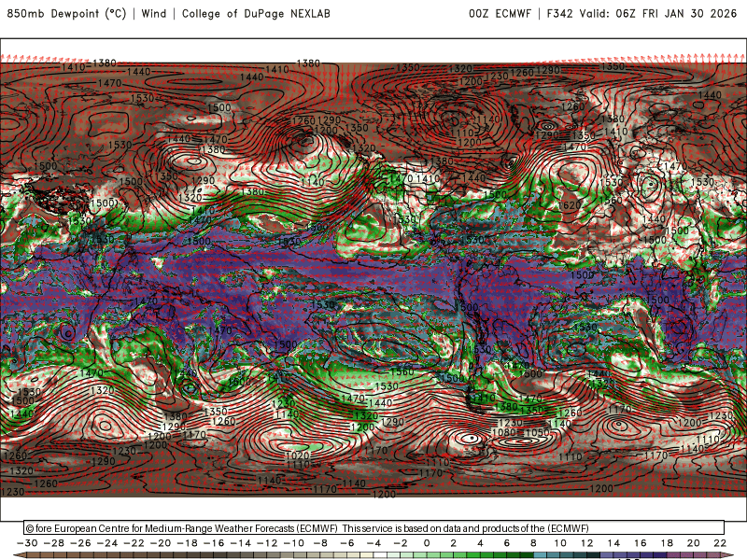Click the 'Wind' label in header
The height and width of the screenshot is (560, 747).
[x=154, y=13]
